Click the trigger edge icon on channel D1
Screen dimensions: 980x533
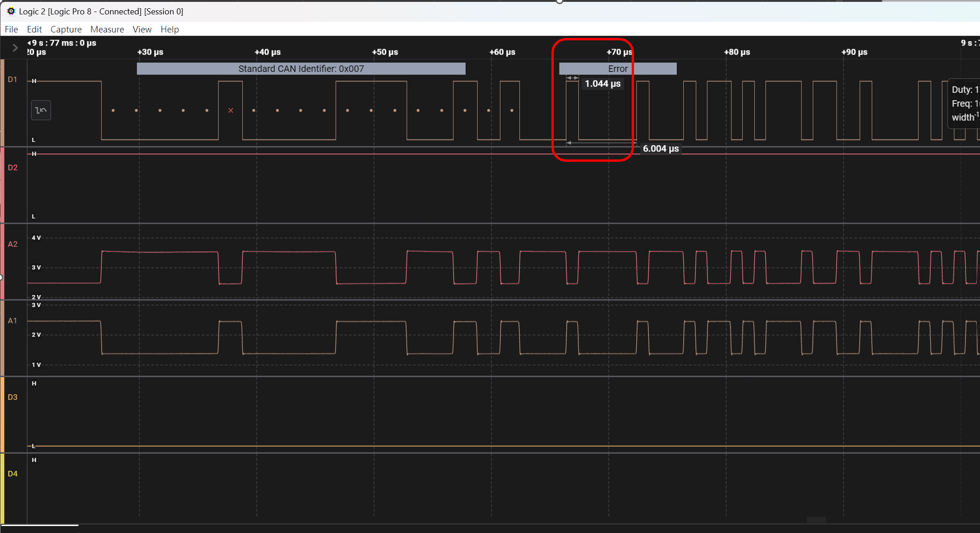coord(41,110)
